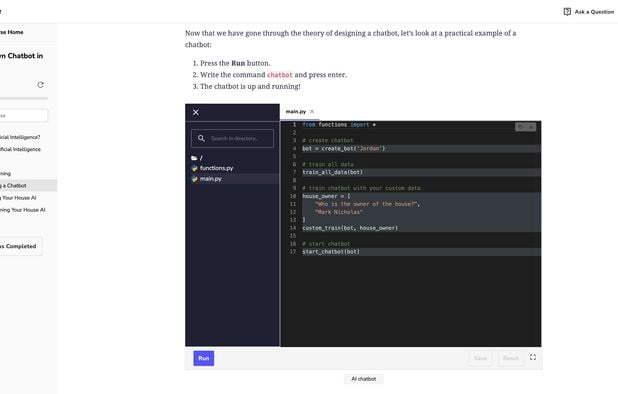Open the 'ificial Intelligence' lesson below it
Viewport: 618px width, 394px height.
point(20,149)
